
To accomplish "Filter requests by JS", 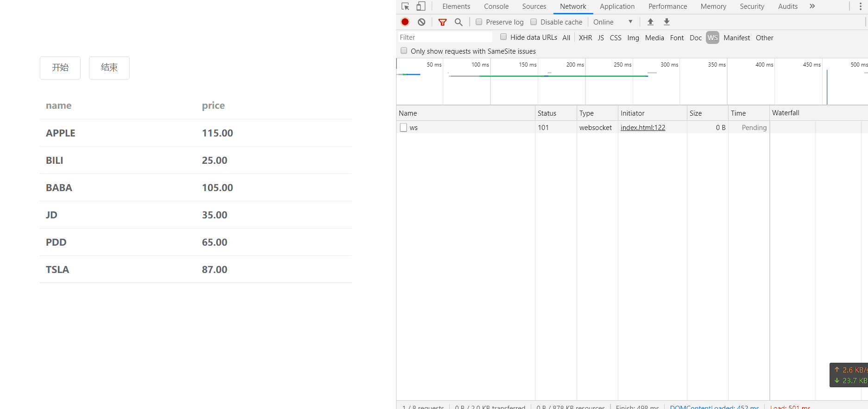I will pos(601,38).
